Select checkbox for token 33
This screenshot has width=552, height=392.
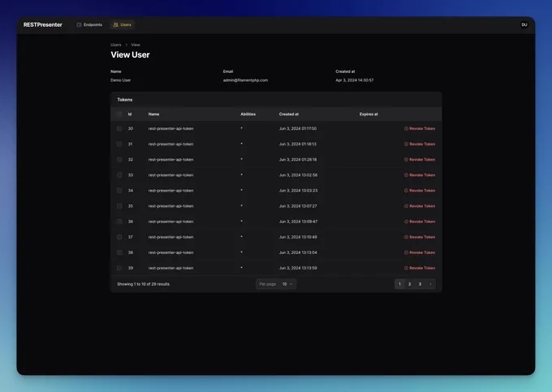coord(119,174)
